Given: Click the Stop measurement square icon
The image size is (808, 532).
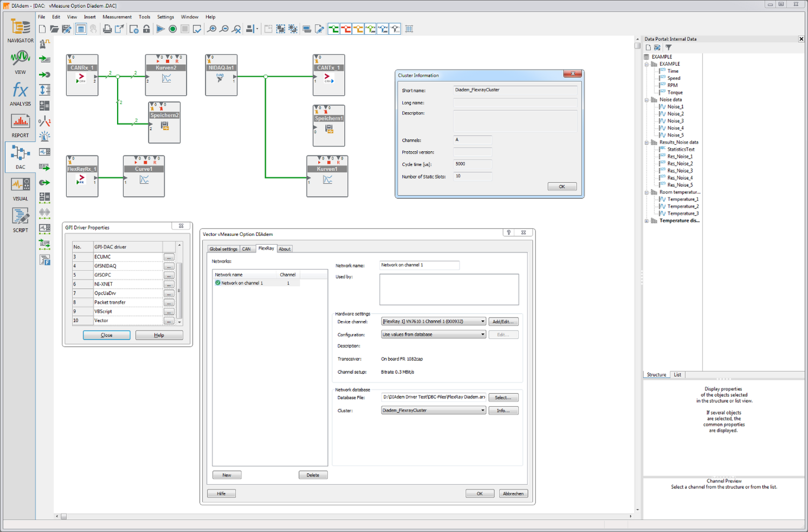Looking at the screenshot, I should click(185, 29).
